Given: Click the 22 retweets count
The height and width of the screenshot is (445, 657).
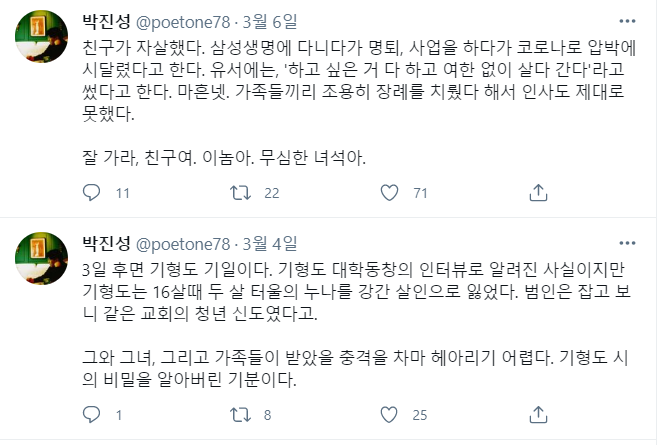Looking at the screenshot, I should [271, 193].
